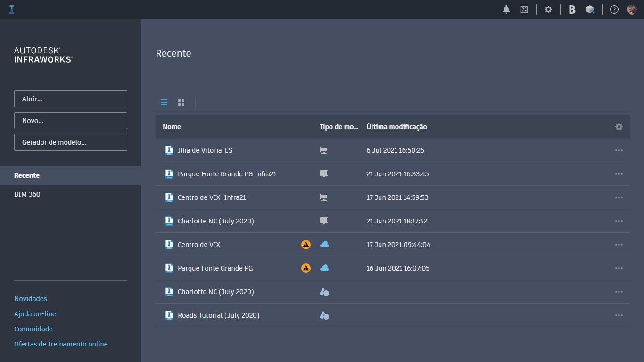Screen dimensions: 644x362
Task: Click date 17 Jun 2021 09:44:04
Action: pos(398,245)
